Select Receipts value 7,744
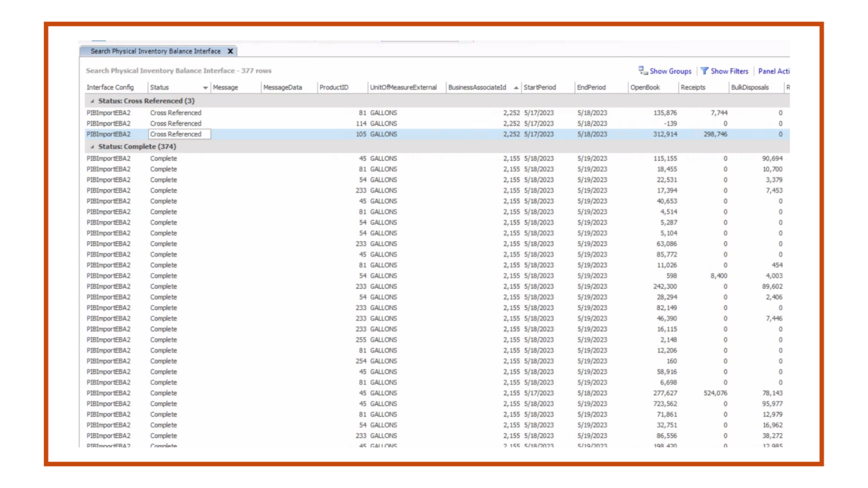The height and width of the screenshot is (488, 868). [719, 113]
